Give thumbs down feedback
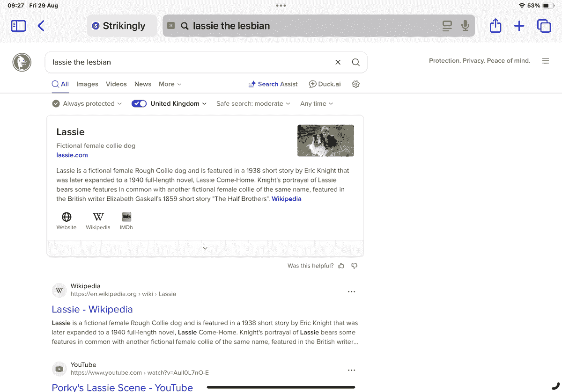This screenshot has height=392, width=562. pos(355,266)
